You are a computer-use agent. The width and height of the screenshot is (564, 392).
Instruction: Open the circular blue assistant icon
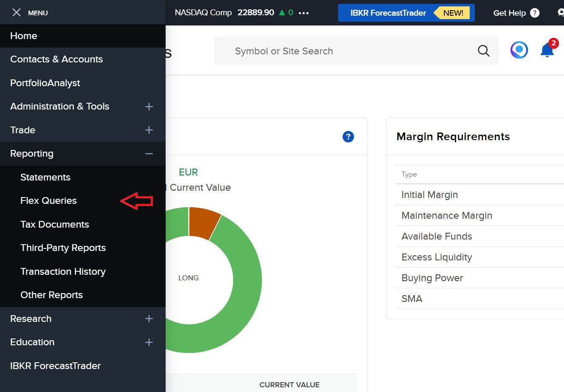tap(519, 50)
